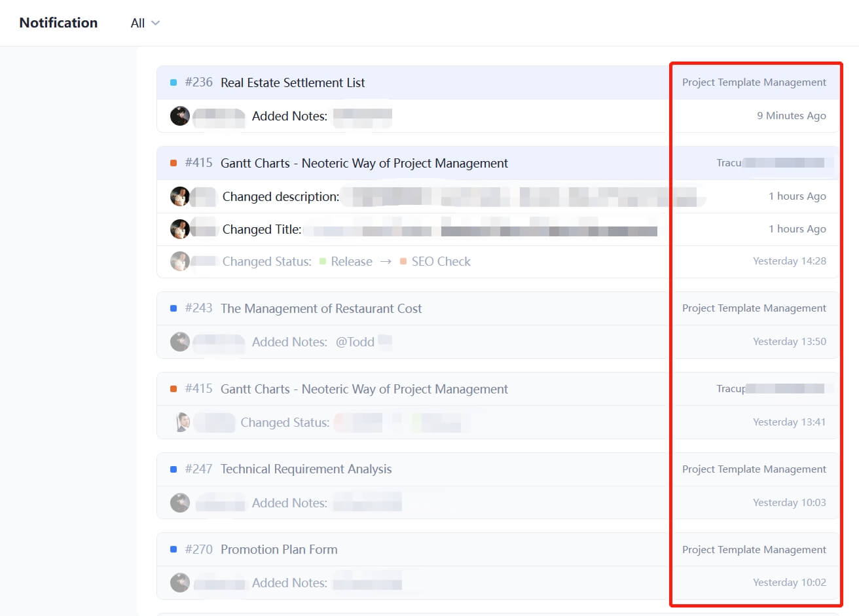The width and height of the screenshot is (859, 616).
Task: Open Technical Requirement Analysis issue
Action: coord(306,469)
